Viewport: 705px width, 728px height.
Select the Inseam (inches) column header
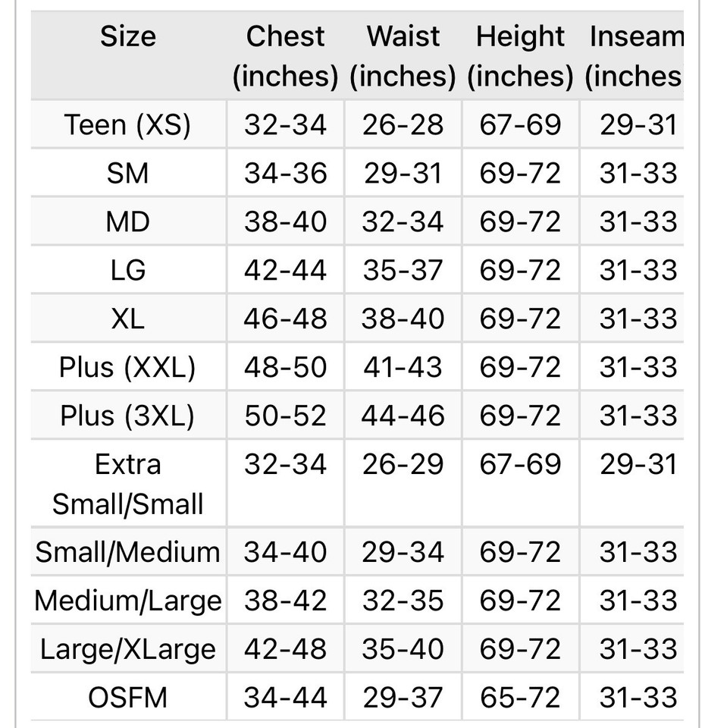634,55
